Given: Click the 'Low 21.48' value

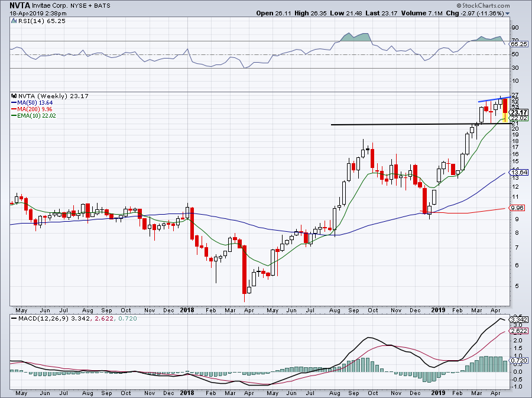Looking at the screenshot, I should pyautogui.click(x=346, y=13).
